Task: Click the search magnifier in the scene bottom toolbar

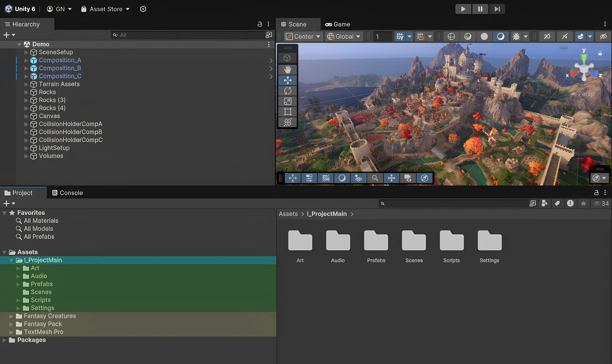Action: coord(375,178)
